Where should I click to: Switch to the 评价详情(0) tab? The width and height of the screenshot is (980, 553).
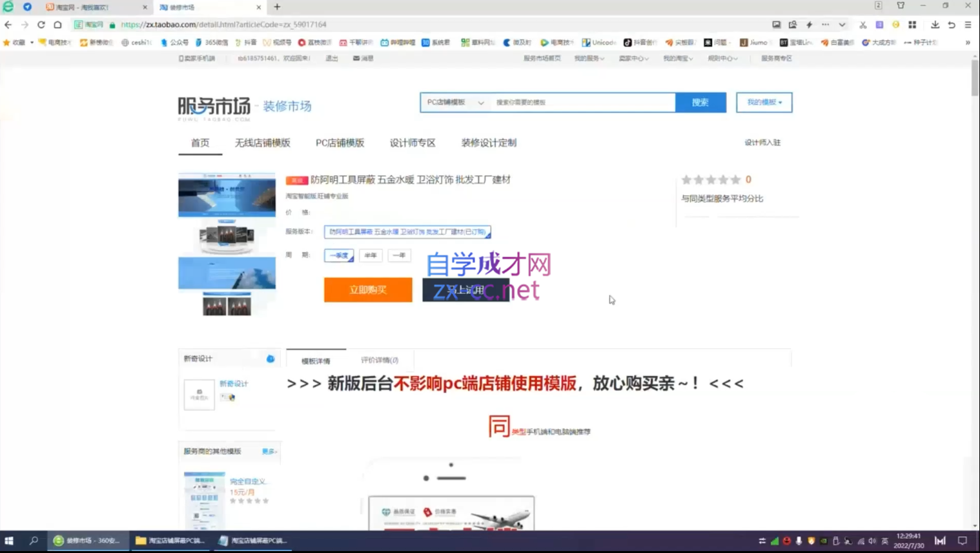(x=380, y=360)
